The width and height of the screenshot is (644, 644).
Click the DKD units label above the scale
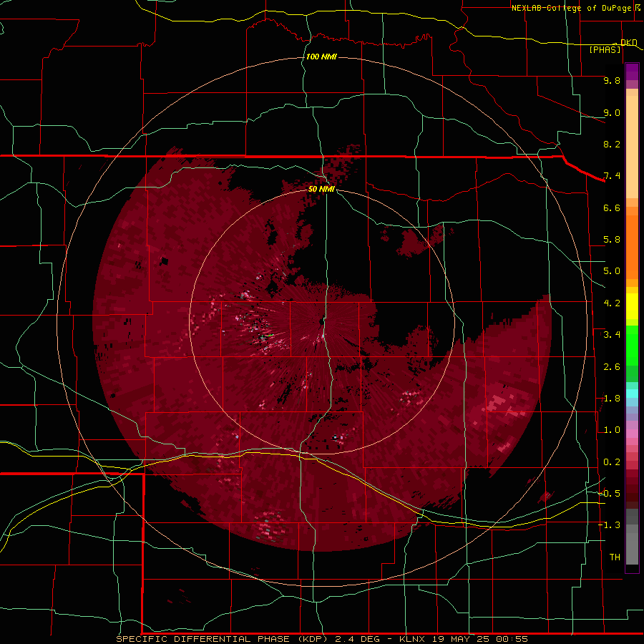click(x=629, y=42)
